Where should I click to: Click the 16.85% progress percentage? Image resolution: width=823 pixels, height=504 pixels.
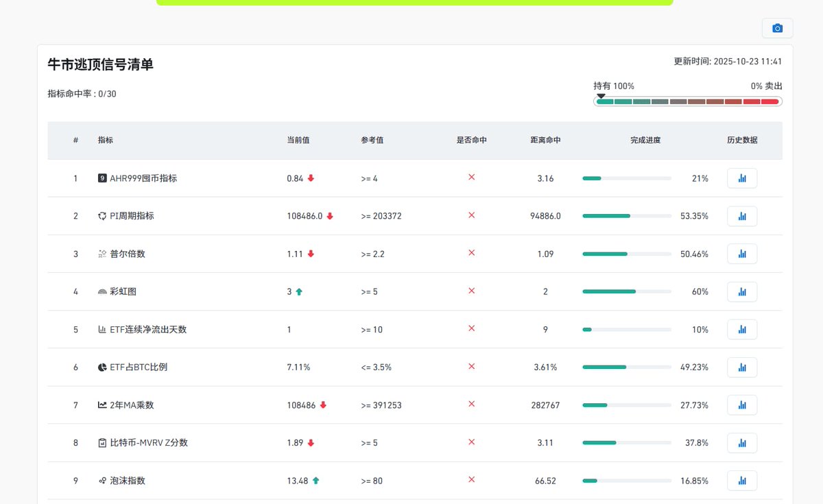point(694,481)
